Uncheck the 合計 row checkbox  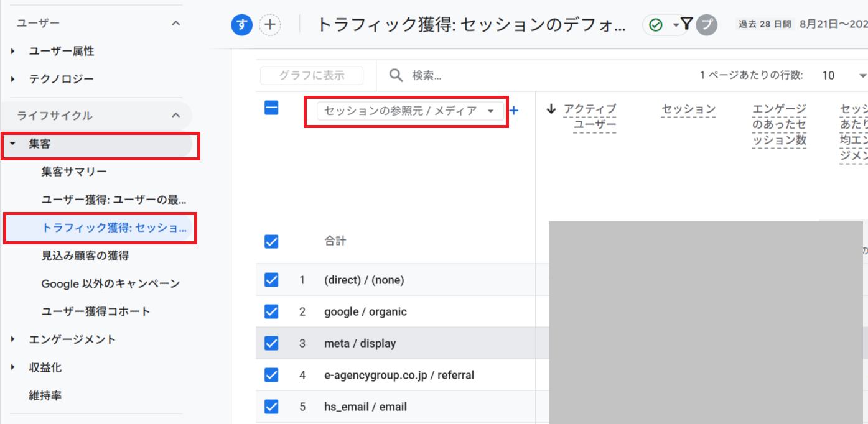click(x=271, y=241)
